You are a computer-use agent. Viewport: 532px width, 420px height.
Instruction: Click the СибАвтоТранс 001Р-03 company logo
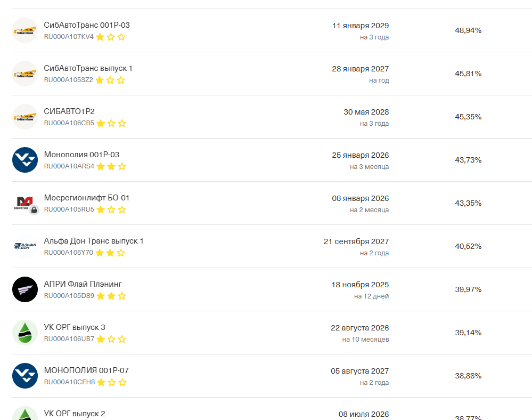click(25, 31)
